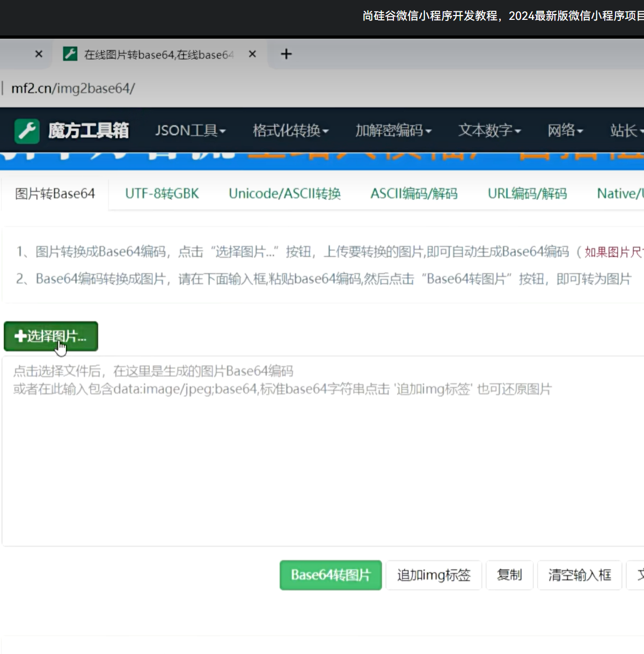Switch to the UTF-8转GBK tab
Viewport: 644px width, 654px height.
coord(162,194)
